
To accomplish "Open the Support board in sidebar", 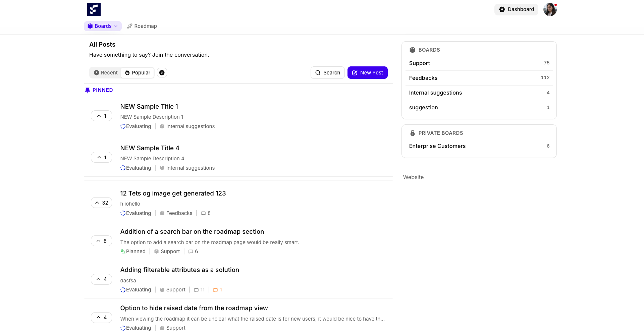I will [x=479, y=63].
